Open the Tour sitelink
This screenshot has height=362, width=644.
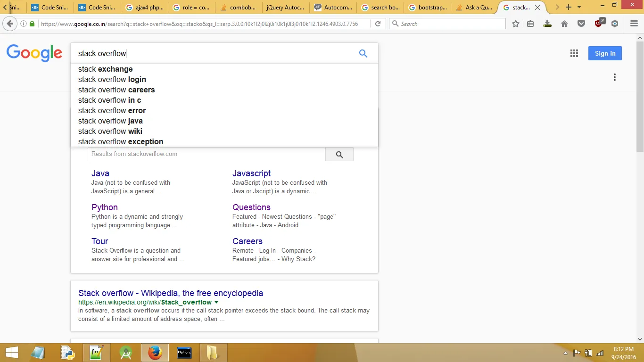point(99,241)
